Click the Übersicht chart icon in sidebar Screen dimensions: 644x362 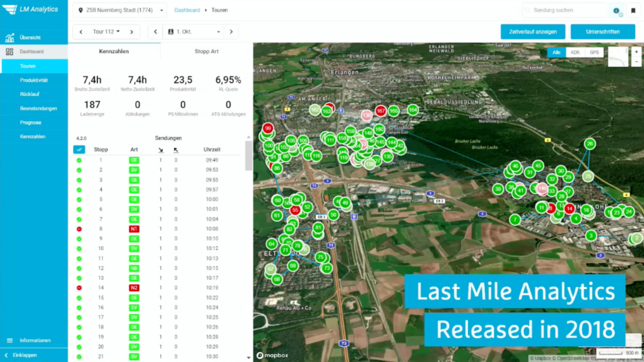pyautogui.click(x=10, y=38)
